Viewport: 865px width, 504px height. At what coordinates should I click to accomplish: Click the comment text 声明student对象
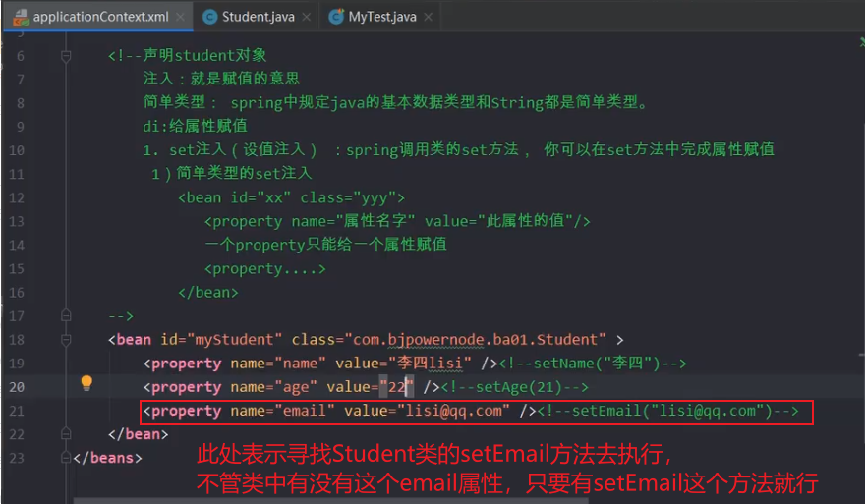tap(204, 56)
